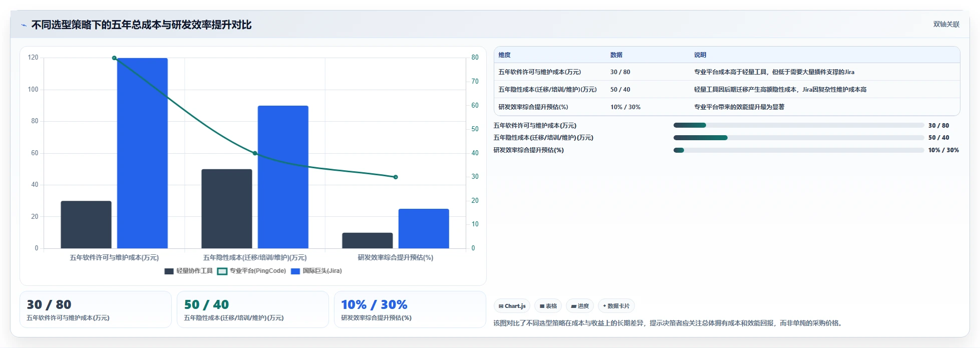Image resolution: width=980 pixels, height=348 pixels.
Task: Open the 10% / 30% stat card
Action: pos(410,309)
